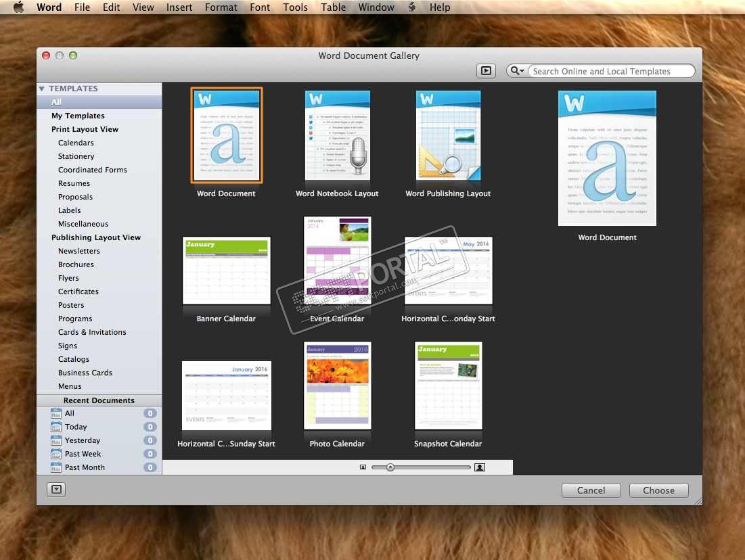Pick the Banner Calendar template
Image resolution: width=745 pixels, height=560 pixels.
(x=226, y=271)
